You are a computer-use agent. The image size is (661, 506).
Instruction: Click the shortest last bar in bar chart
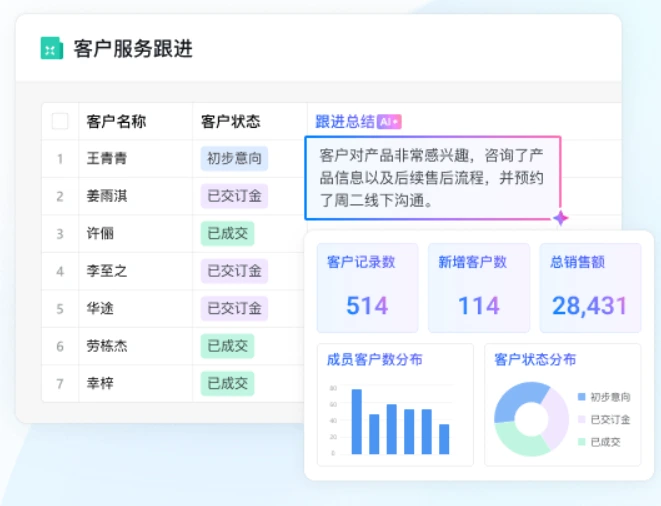pos(444,439)
